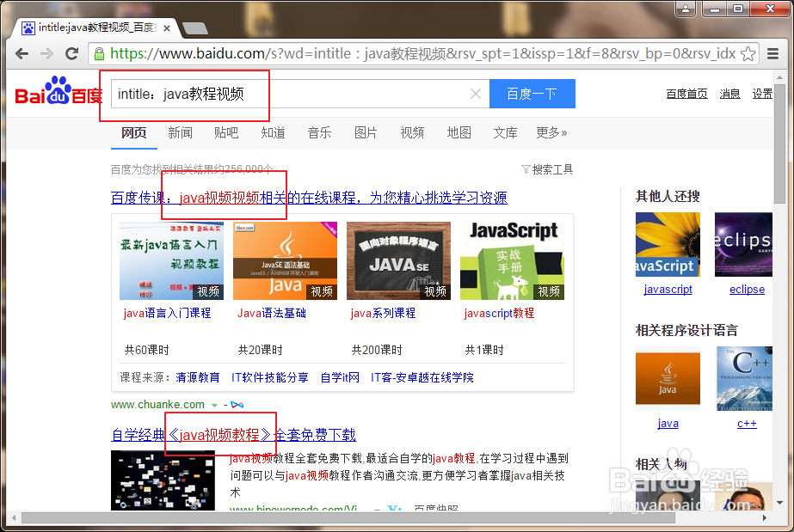The height and width of the screenshot is (532, 794).
Task: Click the Chrome user profile icon
Action: [x=685, y=9]
